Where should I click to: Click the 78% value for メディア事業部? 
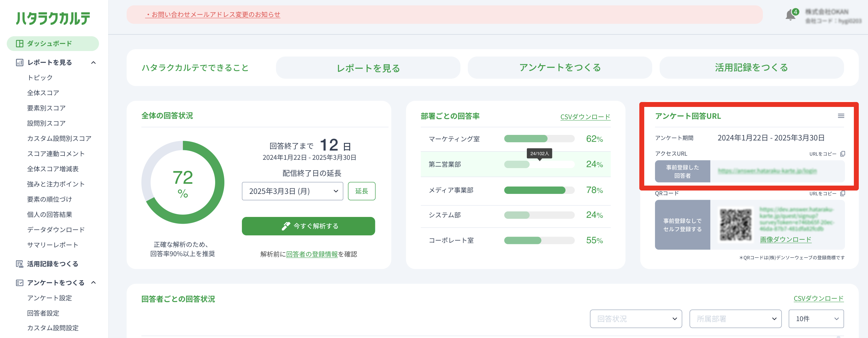click(x=594, y=190)
